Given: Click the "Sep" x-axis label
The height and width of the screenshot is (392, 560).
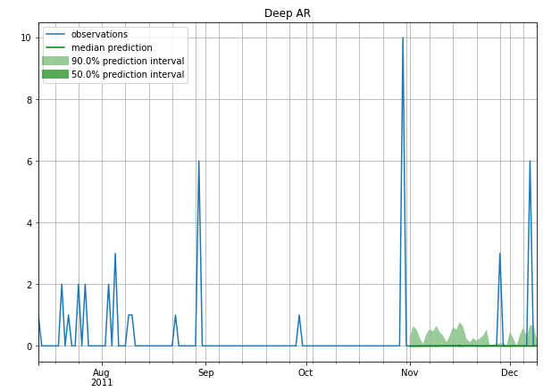Looking at the screenshot, I should tap(206, 372).
